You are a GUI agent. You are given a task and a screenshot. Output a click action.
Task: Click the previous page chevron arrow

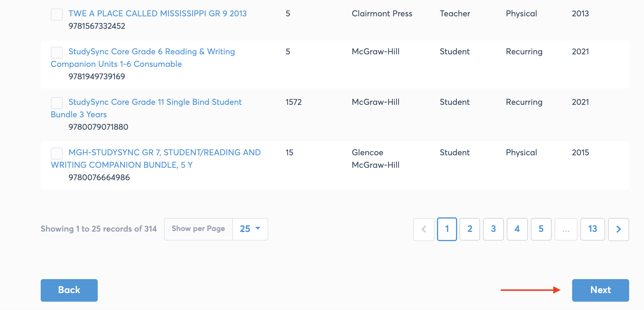click(424, 229)
